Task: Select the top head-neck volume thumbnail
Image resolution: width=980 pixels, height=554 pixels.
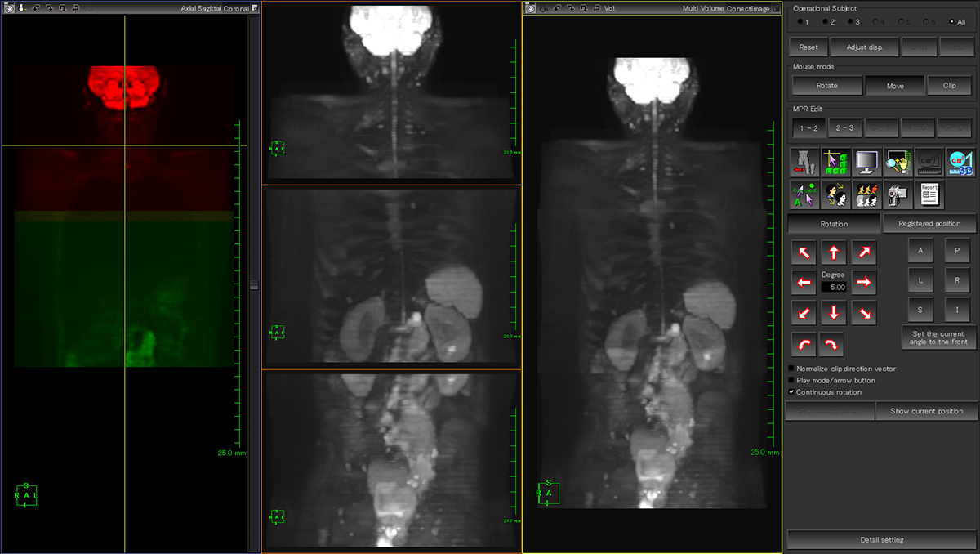Action: (391, 92)
